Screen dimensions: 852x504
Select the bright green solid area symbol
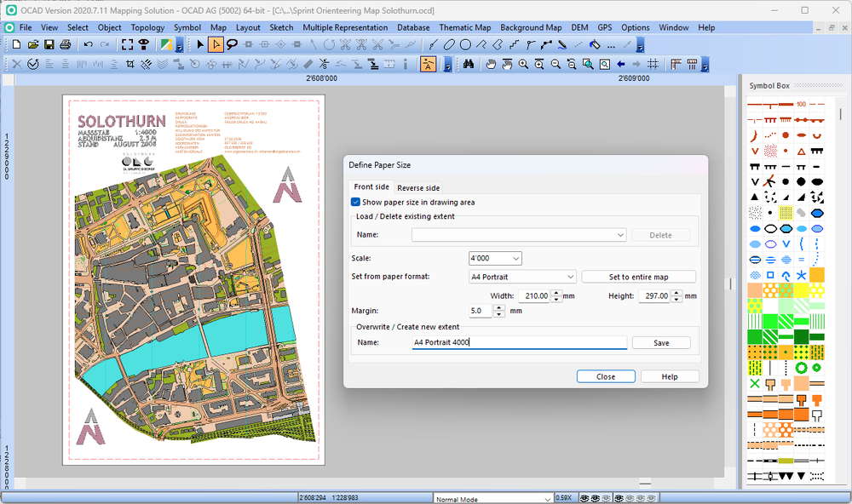pyautogui.click(x=770, y=321)
